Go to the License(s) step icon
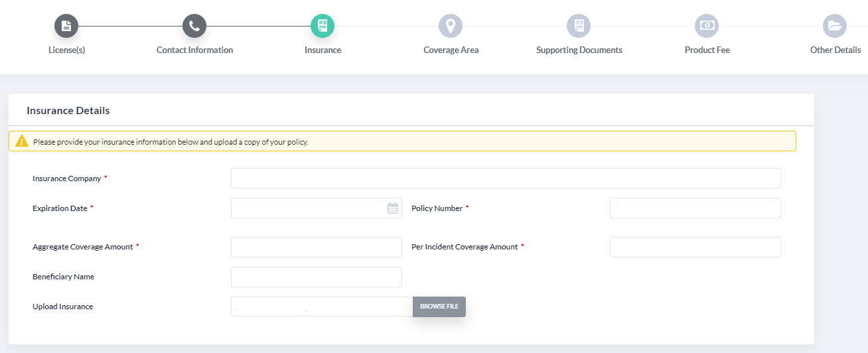This screenshot has width=868, height=353. (x=66, y=26)
